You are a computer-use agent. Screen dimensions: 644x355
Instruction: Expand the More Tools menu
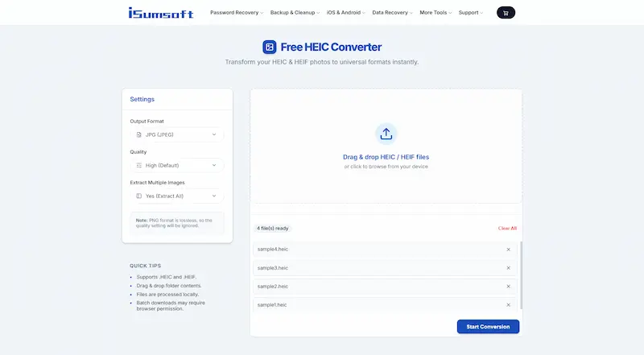[x=436, y=13]
